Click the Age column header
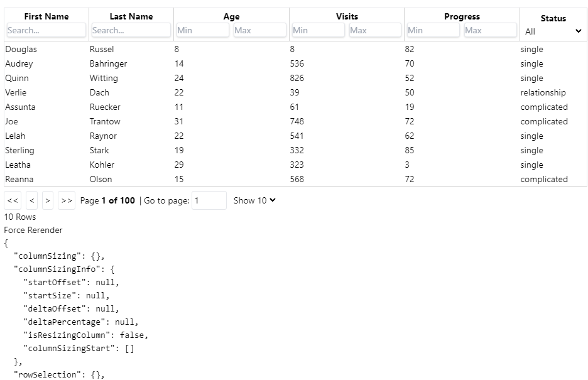Screen dimensions: 588x380 (231, 16)
